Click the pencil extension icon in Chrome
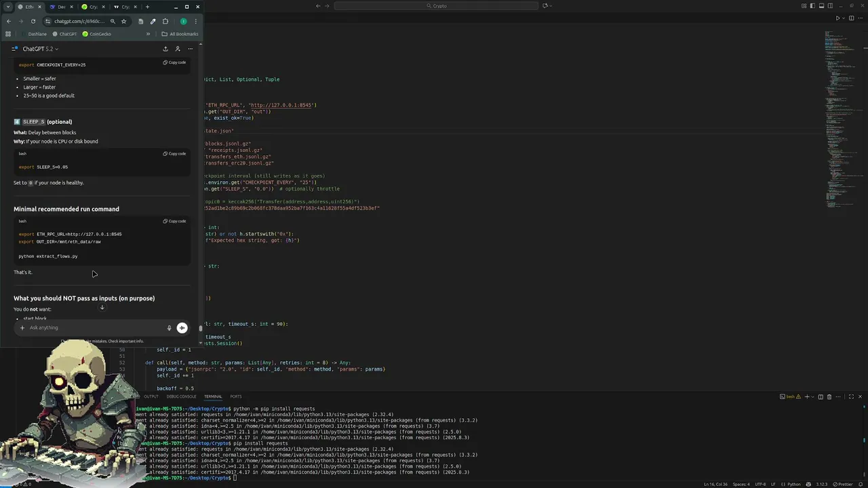 click(x=153, y=21)
